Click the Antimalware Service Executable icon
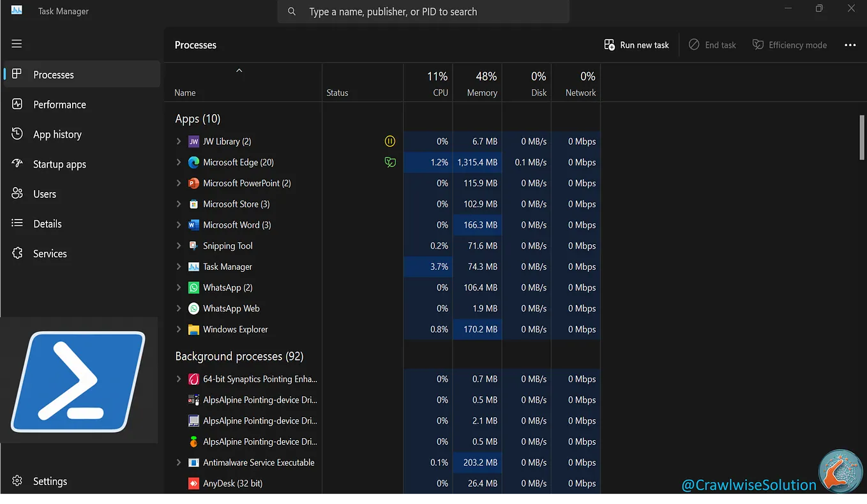Viewport: 867px width, 504px height. [193, 463]
